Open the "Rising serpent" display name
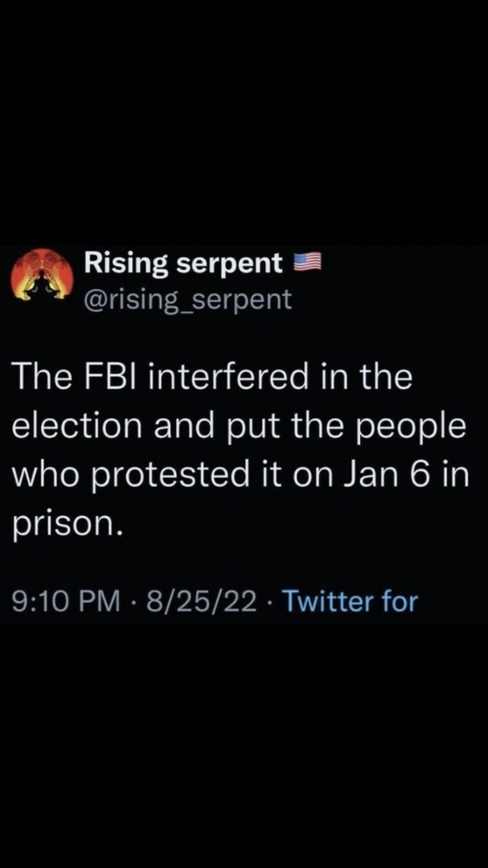This screenshot has width=488, height=868. (184, 262)
